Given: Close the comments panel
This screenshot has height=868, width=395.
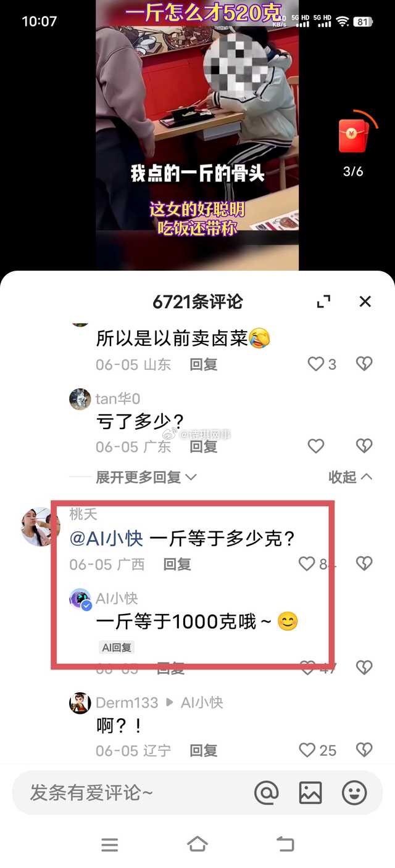Looking at the screenshot, I should tap(365, 301).
